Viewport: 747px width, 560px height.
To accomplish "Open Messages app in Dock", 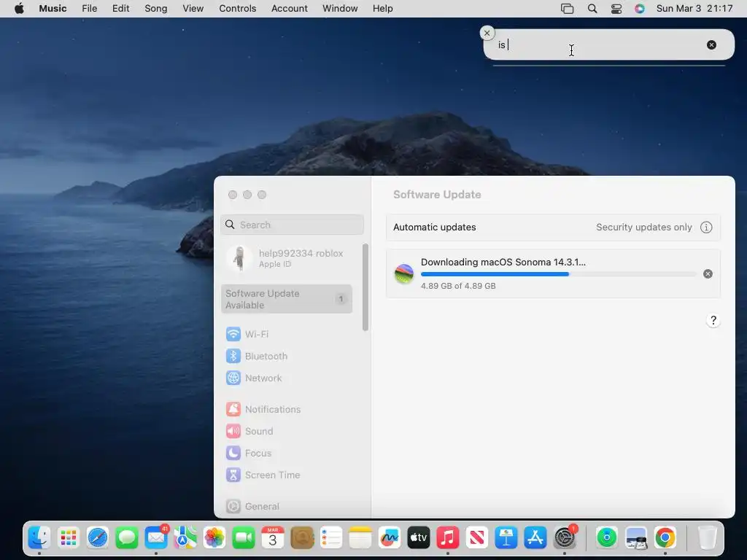I will pyautogui.click(x=127, y=537).
